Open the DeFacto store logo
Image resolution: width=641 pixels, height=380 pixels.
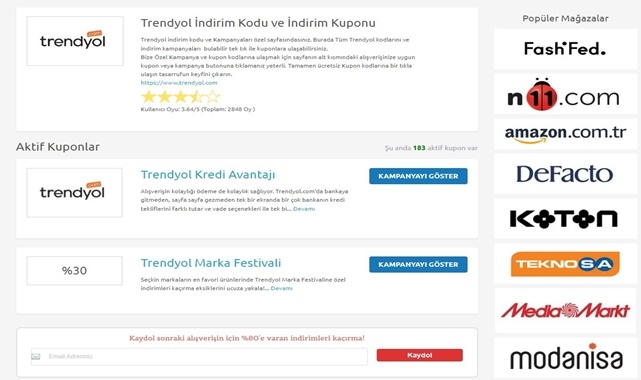tap(565, 174)
